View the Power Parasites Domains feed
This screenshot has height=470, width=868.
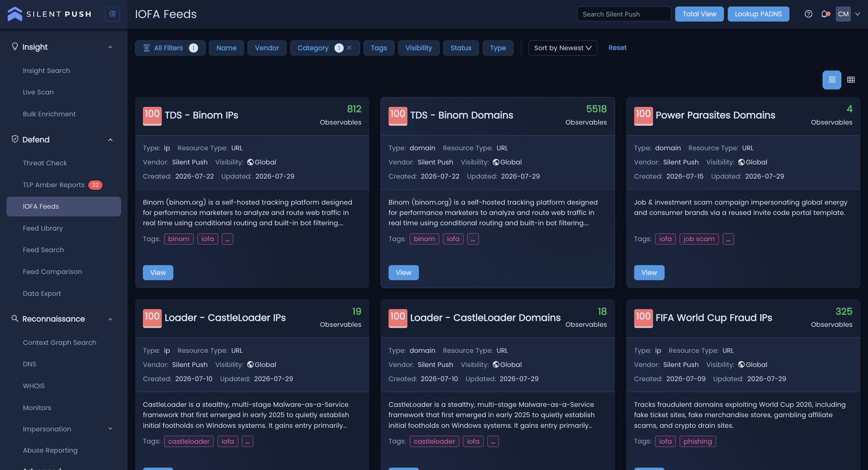point(649,272)
